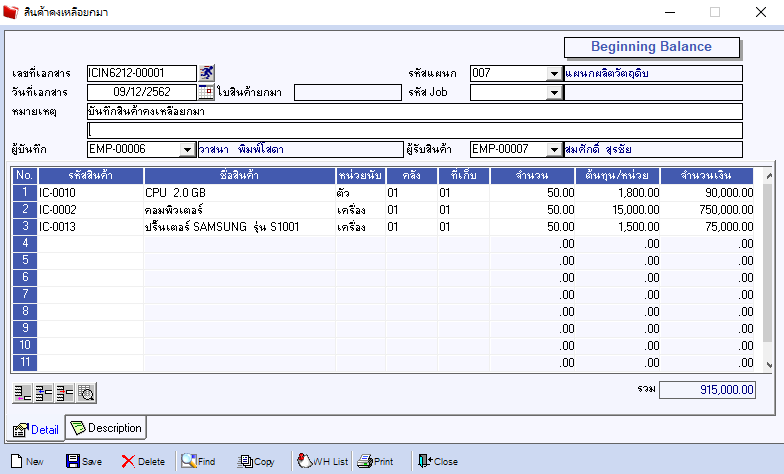Click the grid's vertical scrollbar thumb
This screenshot has height=474, width=784.
coord(769,264)
